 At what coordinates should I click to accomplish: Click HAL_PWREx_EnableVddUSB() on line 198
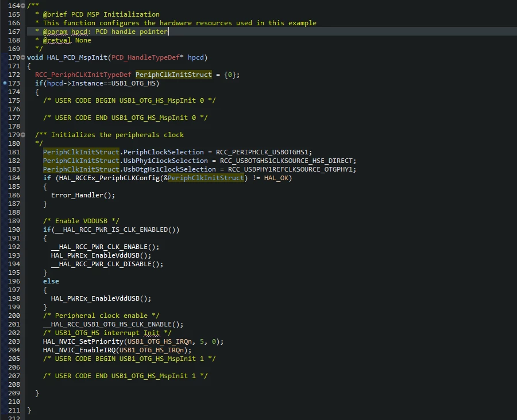pyautogui.click(x=101, y=298)
